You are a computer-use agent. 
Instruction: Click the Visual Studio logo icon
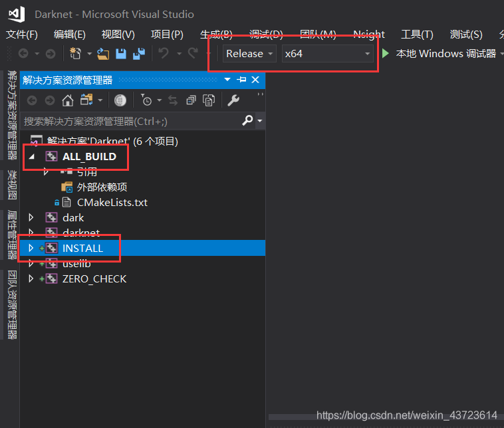(17, 14)
